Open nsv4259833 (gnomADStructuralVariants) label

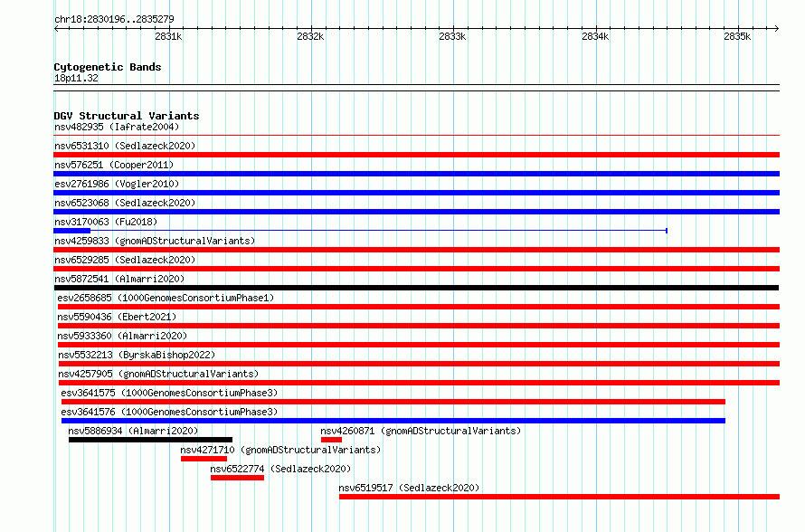(155, 241)
